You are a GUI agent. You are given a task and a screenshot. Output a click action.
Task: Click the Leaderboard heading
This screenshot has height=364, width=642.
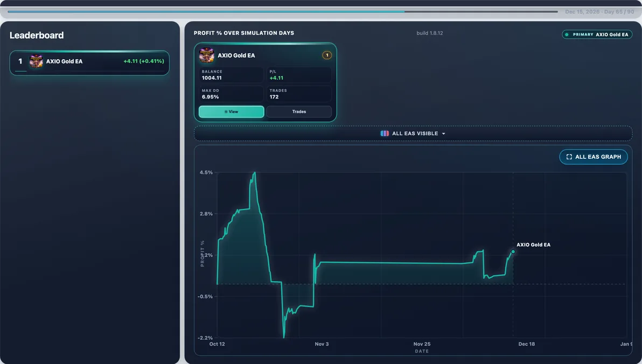coord(37,35)
